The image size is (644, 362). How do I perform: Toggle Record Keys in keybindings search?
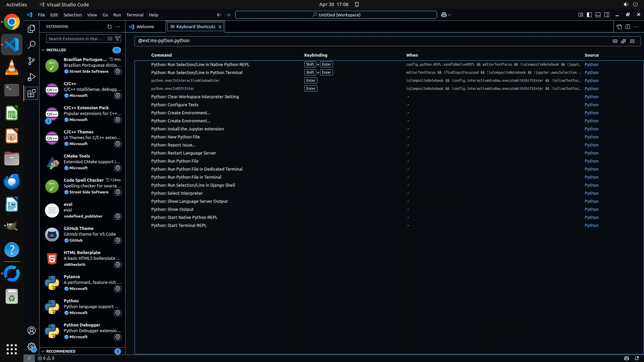[x=615, y=41]
